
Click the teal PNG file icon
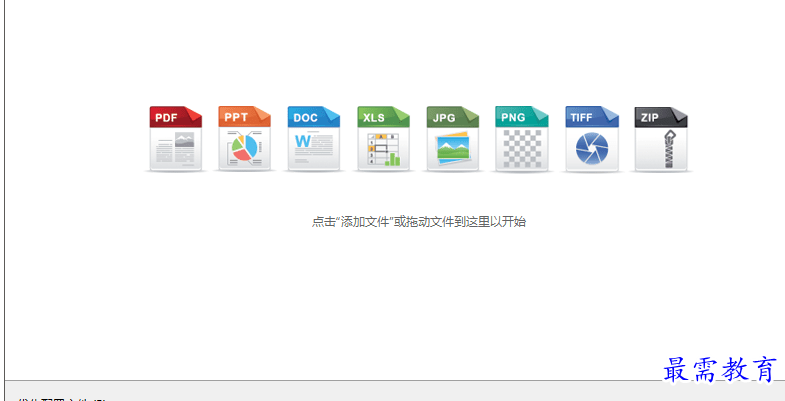[522, 138]
